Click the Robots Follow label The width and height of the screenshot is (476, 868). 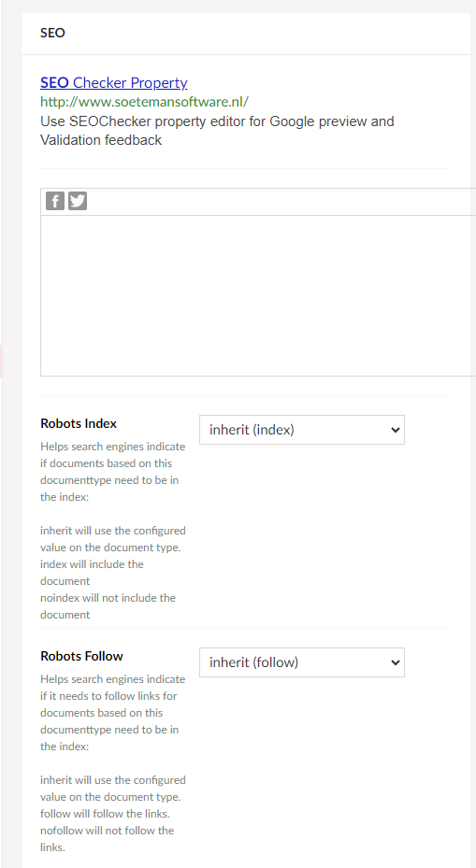click(82, 656)
